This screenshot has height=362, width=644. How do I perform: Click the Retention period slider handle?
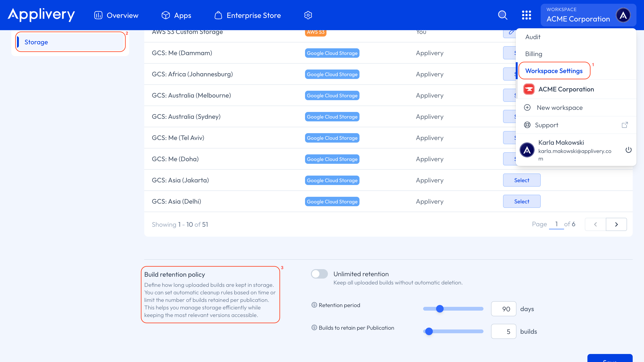(x=439, y=309)
